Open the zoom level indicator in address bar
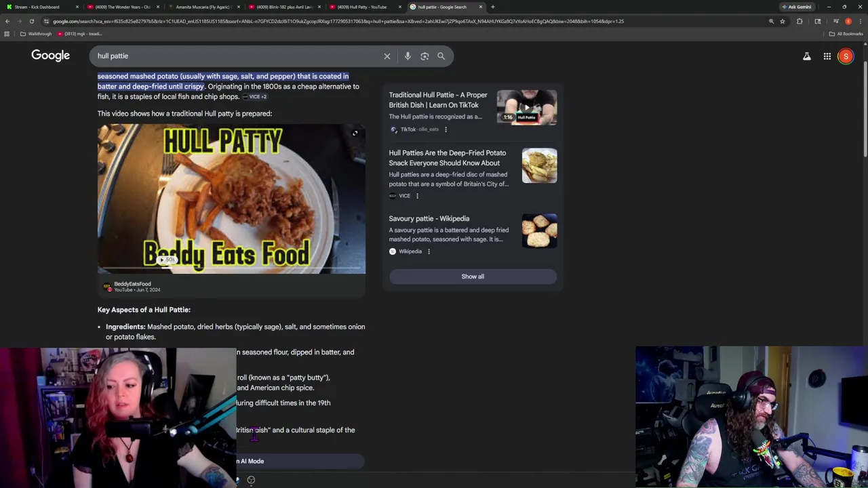 coord(771,21)
